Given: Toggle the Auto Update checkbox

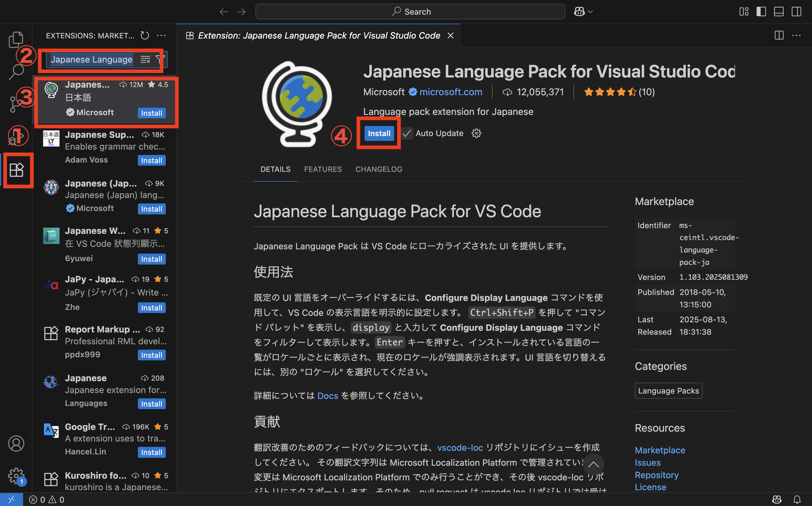Looking at the screenshot, I should pyautogui.click(x=407, y=133).
